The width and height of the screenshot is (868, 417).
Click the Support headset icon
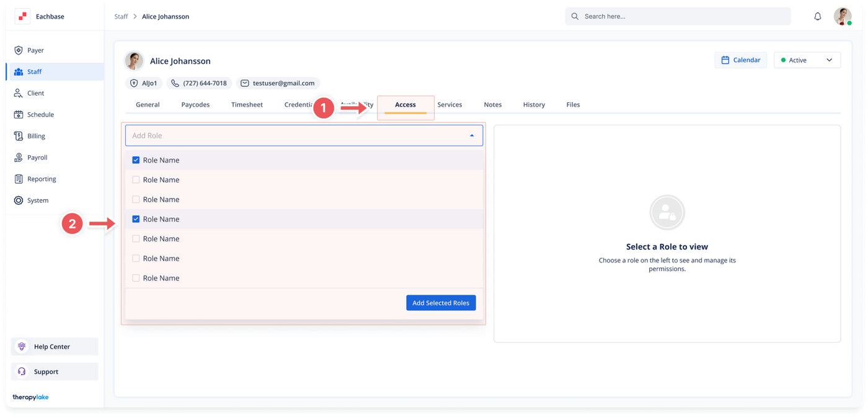[x=22, y=372]
